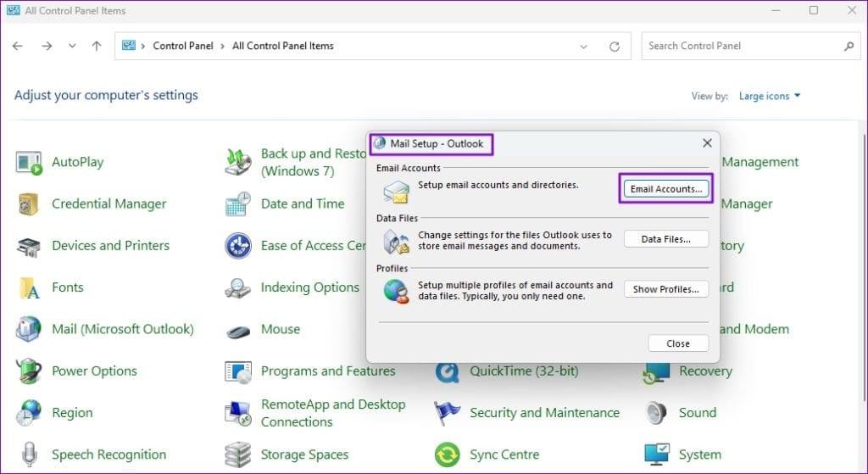Expand the View by Large icons dropdown
This screenshot has height=474, width=868.
[770, 96]
